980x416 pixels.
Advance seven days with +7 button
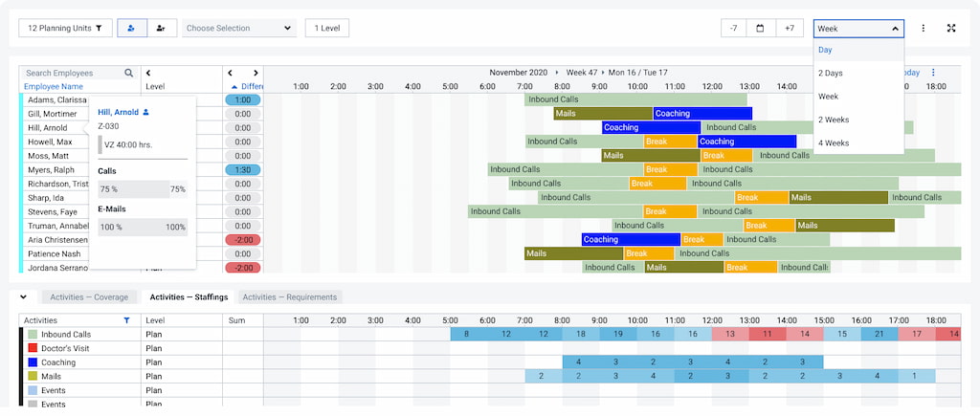pyautogui.click(x=790, y=28)
